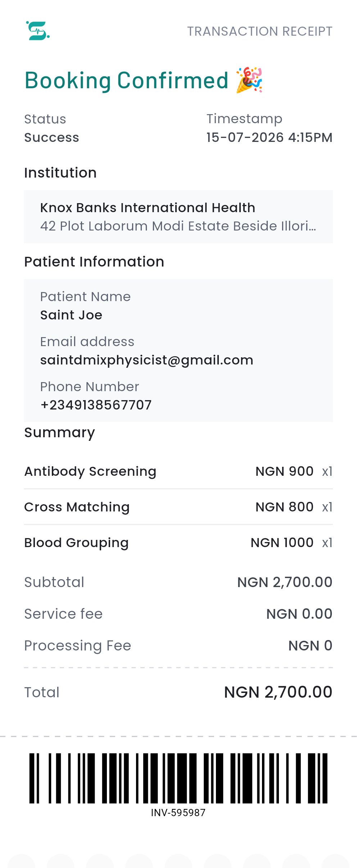
Task: Click the party popper emoji icon
Action: [x=249, y=80]
